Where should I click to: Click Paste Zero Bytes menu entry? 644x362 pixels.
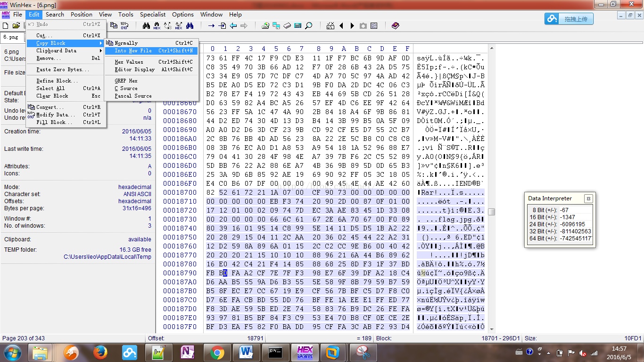(66, 69)
